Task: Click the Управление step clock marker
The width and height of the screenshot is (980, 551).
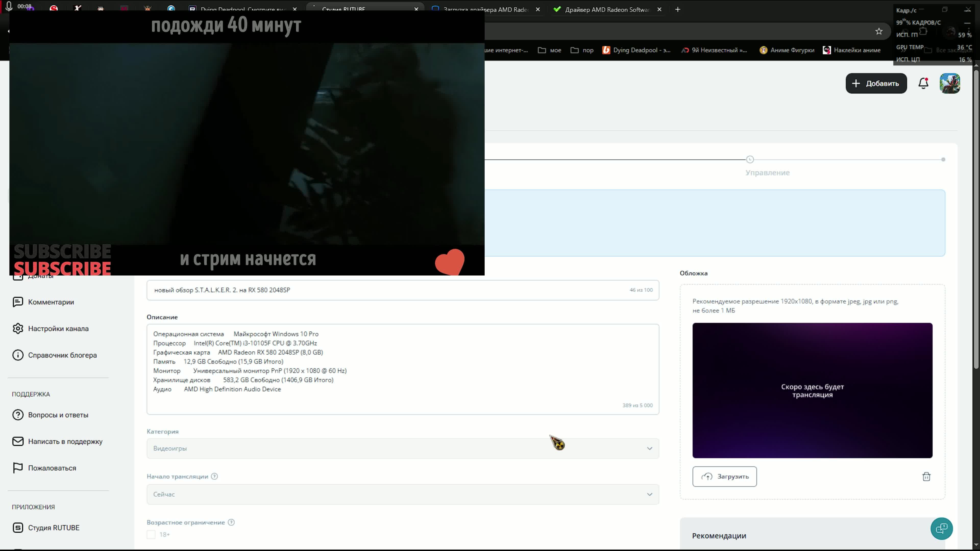Action: (750, 159)
